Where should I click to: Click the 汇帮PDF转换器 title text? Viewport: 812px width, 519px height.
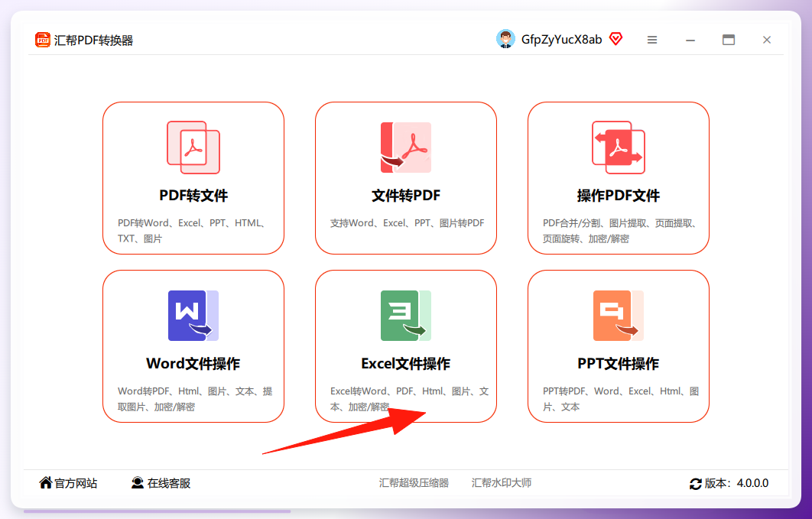pos(94,41)
